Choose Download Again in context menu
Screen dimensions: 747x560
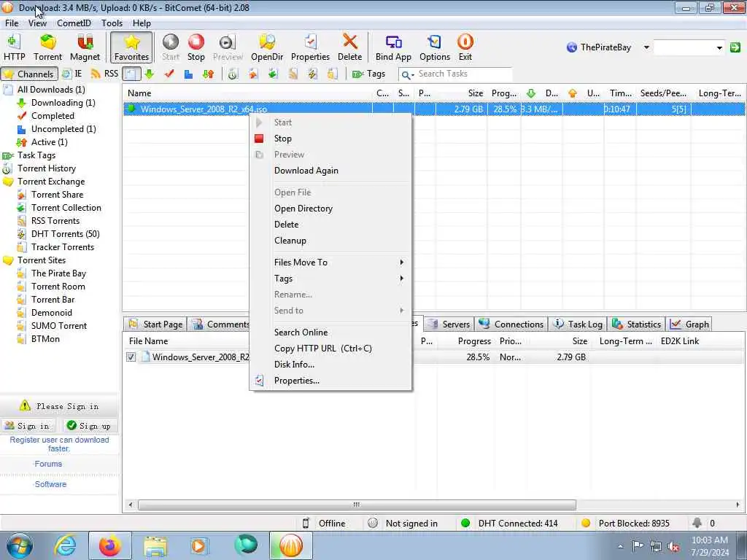(x=330, y=171)
